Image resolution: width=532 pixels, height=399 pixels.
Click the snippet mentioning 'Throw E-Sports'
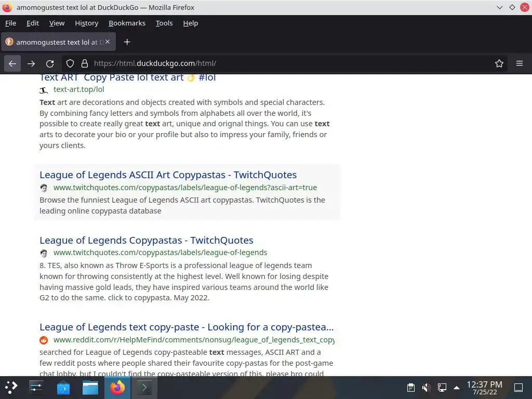(x=184, y=282)
